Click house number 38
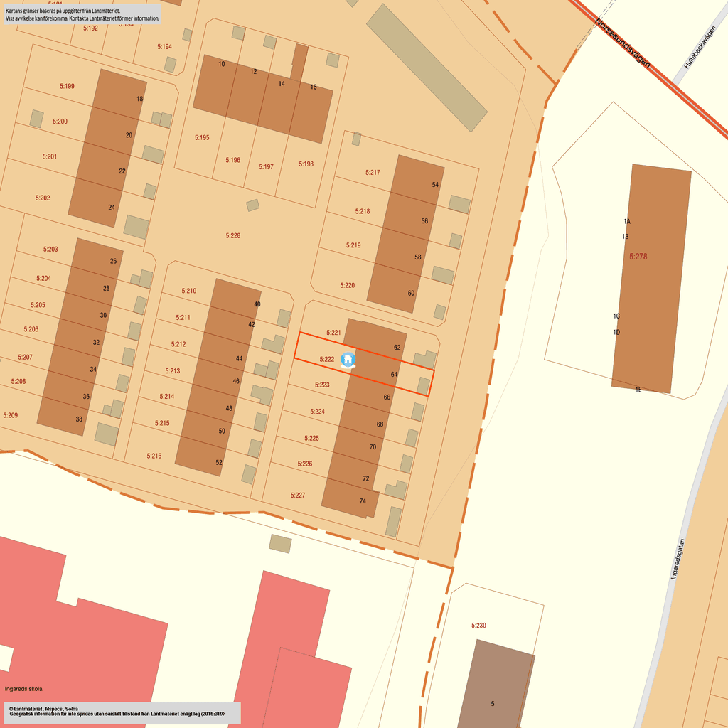This screenshot has height=728, width=728. click(79, 419)
